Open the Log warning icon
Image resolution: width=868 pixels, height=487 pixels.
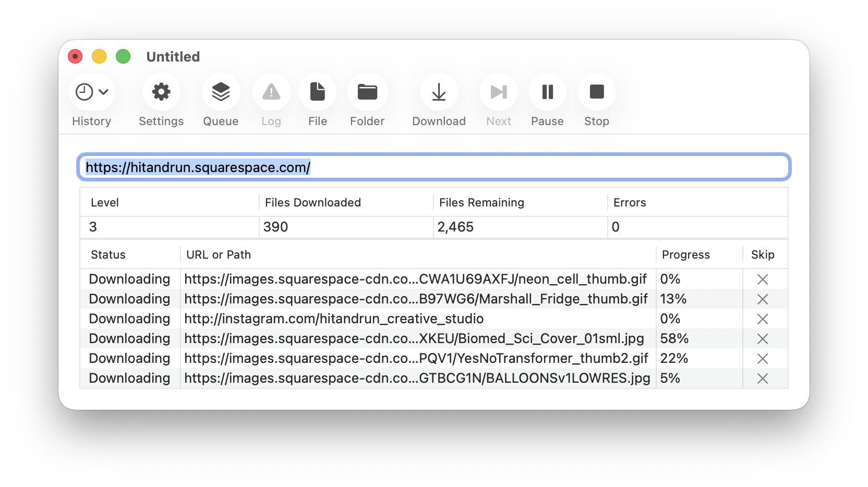point(271,92)
